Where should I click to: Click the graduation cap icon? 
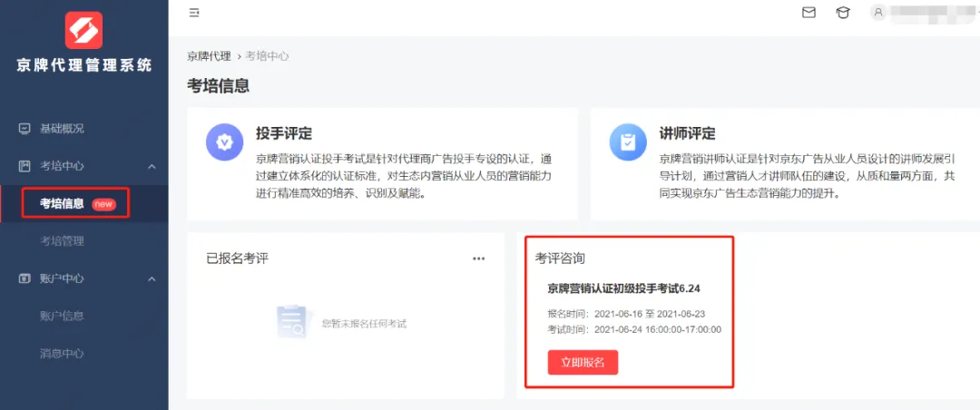[842, 13]
